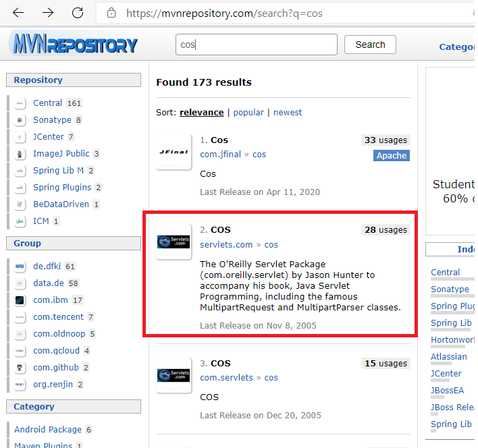Click the cos search input field

[257, 45]
